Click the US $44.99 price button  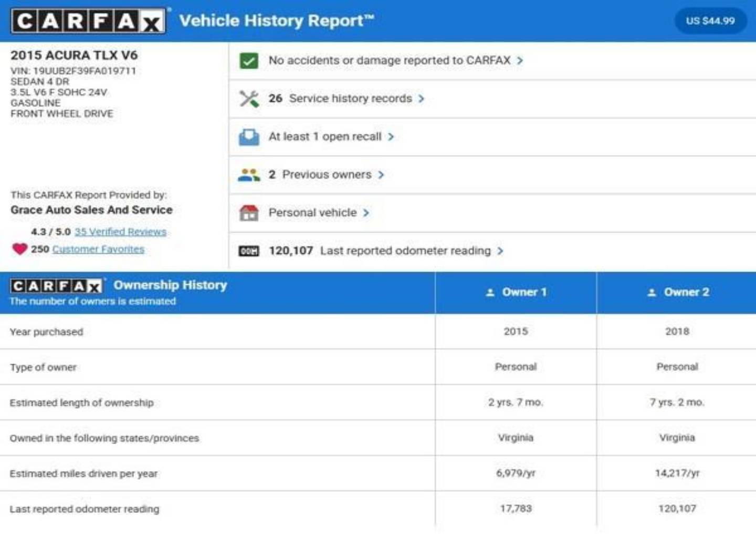(710, 21)
